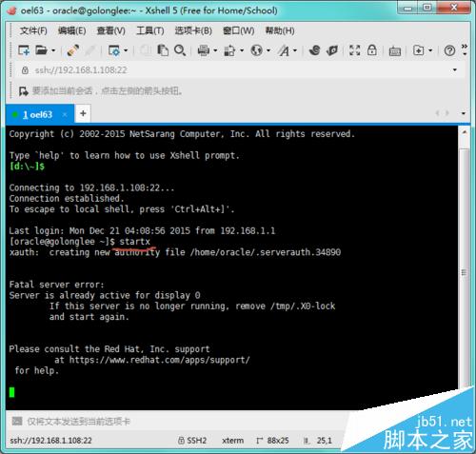Click the Paste clipboard icon
476x454 pixels.
pyautogui.click(x=163, y=50)
